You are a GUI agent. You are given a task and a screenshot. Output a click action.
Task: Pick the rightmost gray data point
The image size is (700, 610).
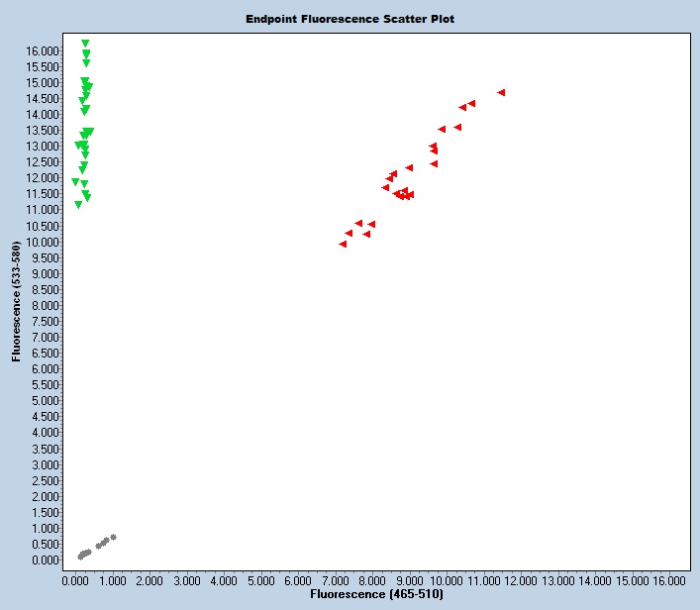pos(113,537)
